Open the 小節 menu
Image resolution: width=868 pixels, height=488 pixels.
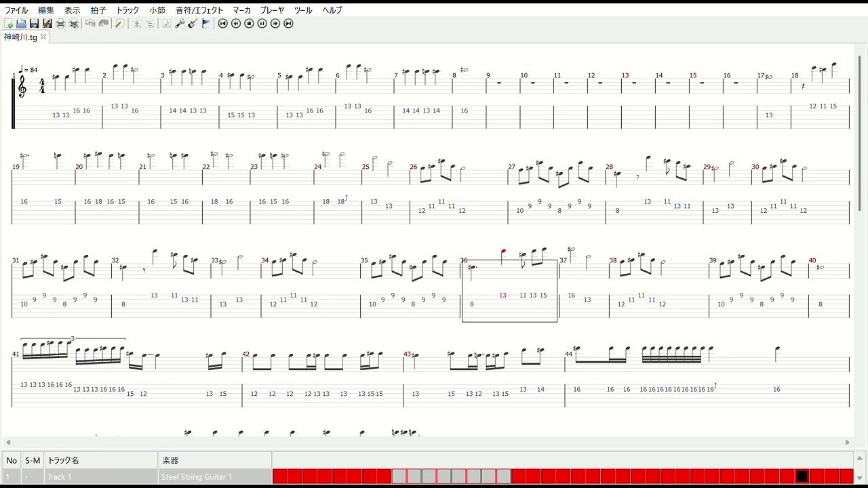pos(157,10)
